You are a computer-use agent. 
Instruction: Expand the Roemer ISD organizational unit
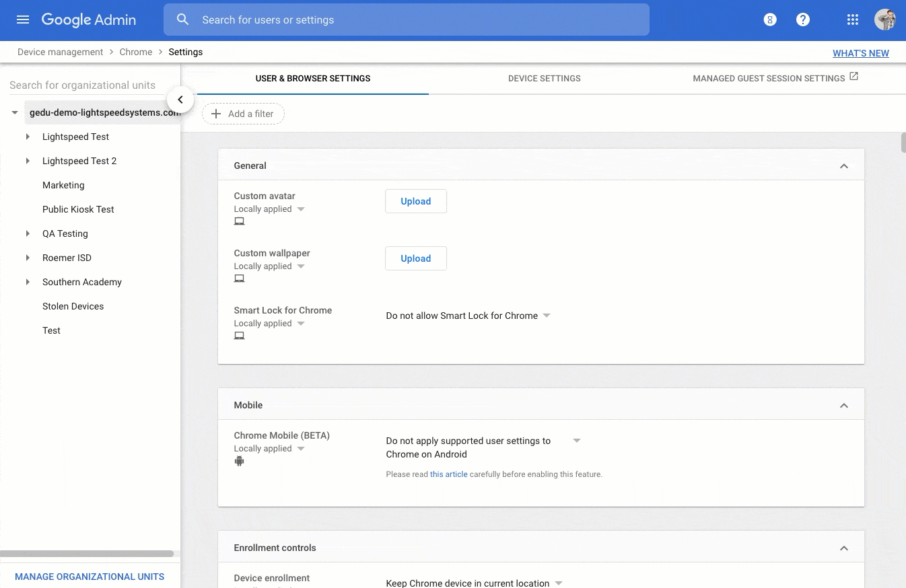click(28, 258)
